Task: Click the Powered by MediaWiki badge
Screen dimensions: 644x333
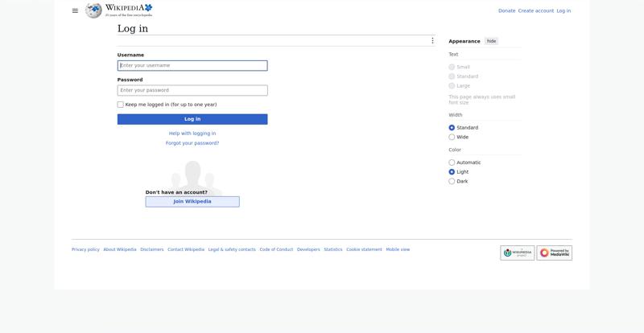Action: (554, 253)
